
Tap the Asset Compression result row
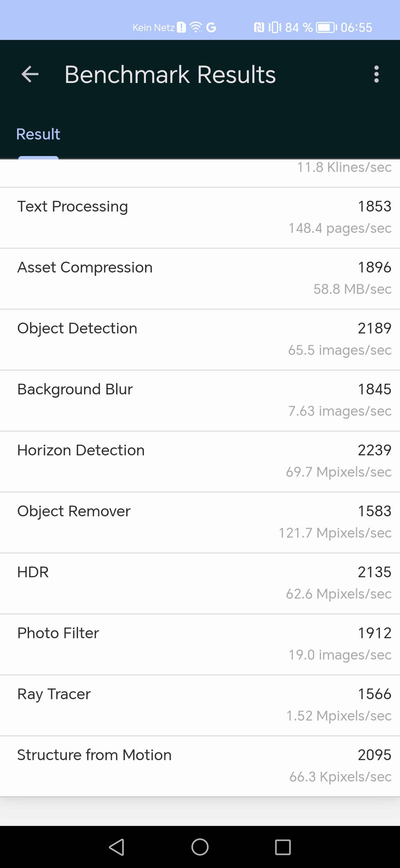(200, 279)
